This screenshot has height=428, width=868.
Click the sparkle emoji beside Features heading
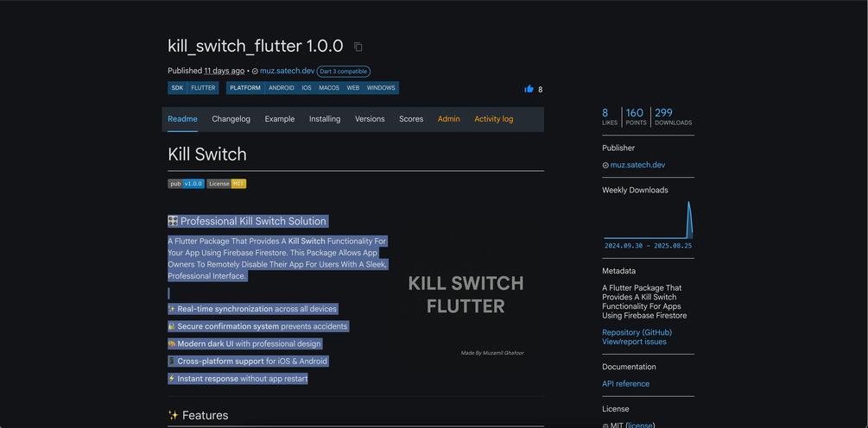click(173, 415)
